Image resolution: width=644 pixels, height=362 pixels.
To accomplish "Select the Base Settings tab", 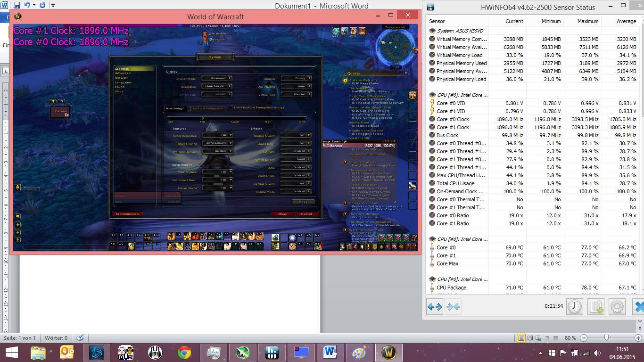I will click(175, 108).
